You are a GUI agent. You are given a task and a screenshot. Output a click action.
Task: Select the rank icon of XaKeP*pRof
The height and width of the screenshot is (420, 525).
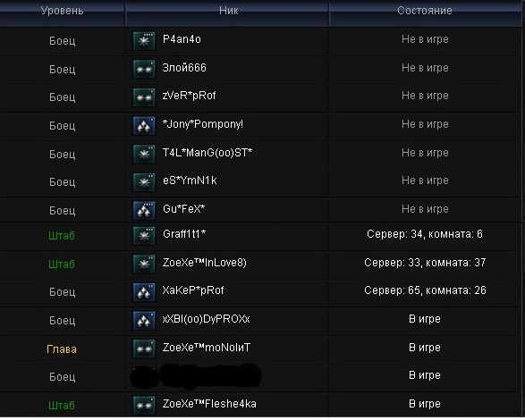(x=144, y=292)
